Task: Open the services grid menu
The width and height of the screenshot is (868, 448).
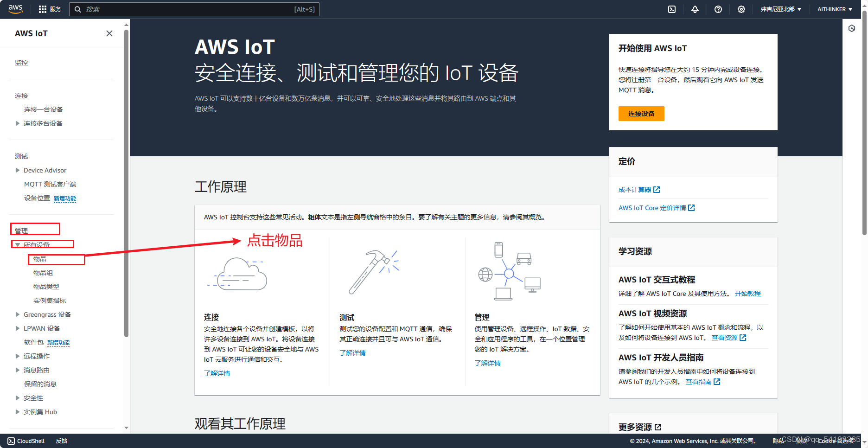Action: pos(43,9)
